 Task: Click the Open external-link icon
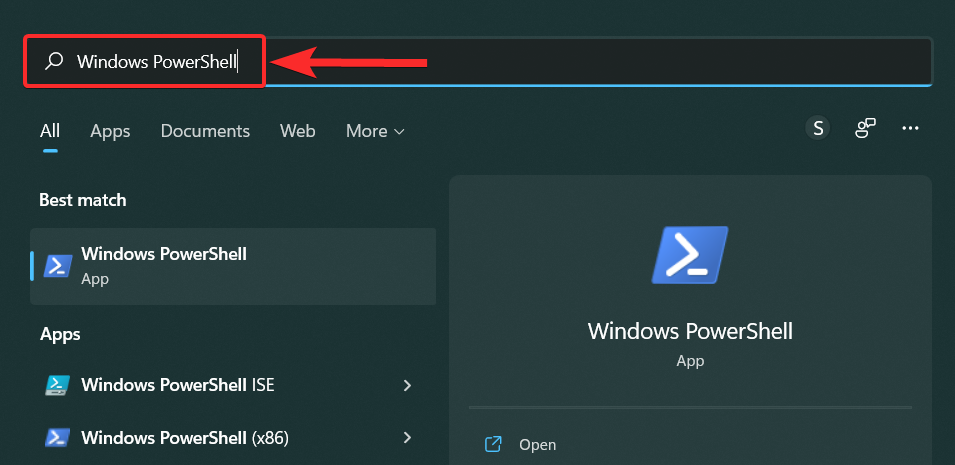493,444
